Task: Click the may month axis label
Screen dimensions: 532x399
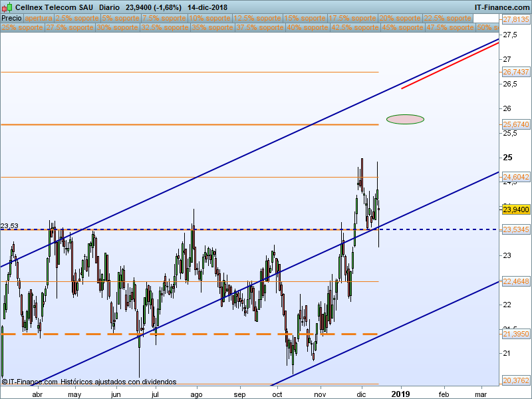Action: click(x=74, y=394)
